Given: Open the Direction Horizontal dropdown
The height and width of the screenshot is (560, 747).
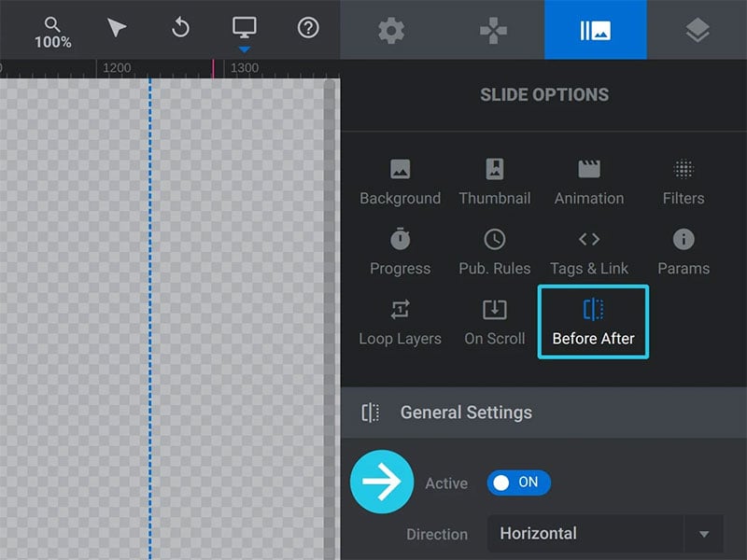Looking at the screenshot, I should coord(605,534).
